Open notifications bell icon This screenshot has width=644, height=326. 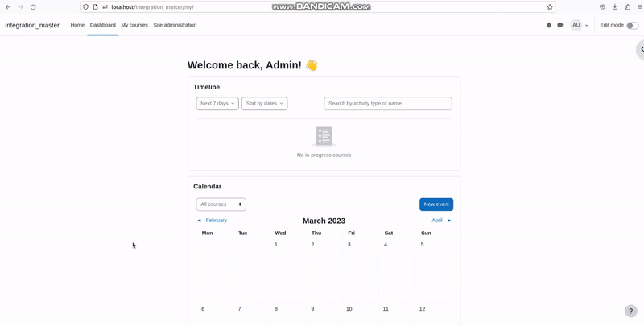[x=549, y=25]
